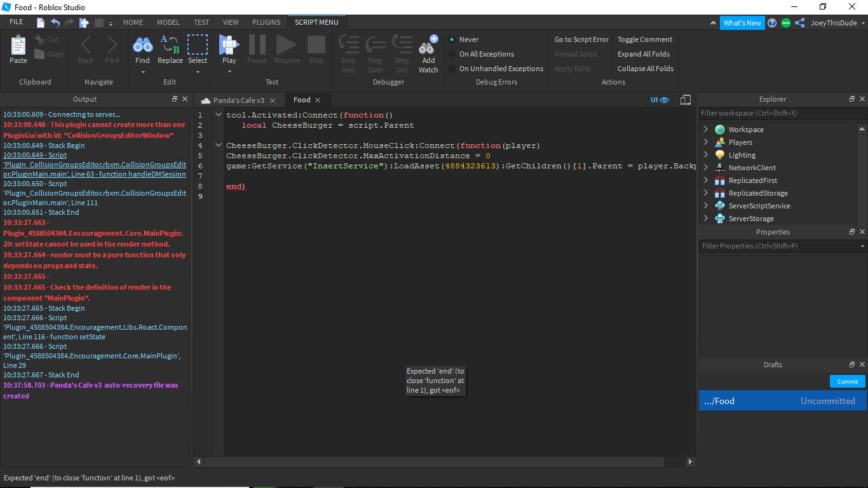Open the Panda's Cafe v3 tab
868x488 pixels.
(238, 100)
